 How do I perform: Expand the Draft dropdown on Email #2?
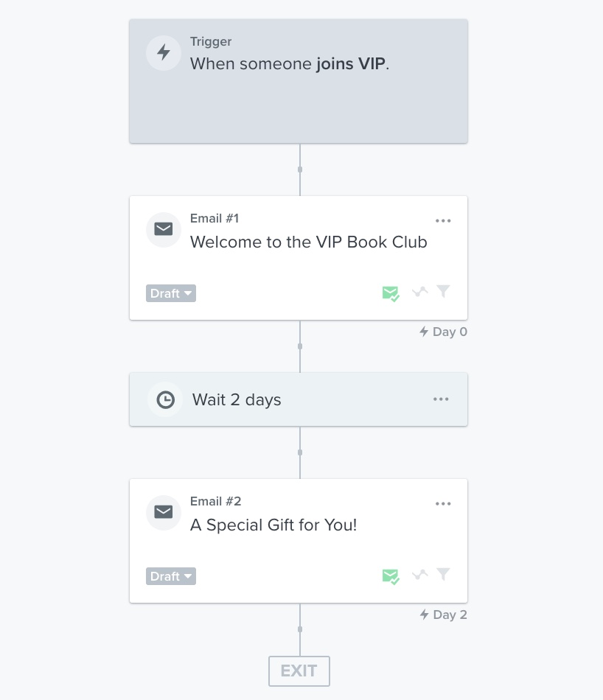click(x=171, y=576)
